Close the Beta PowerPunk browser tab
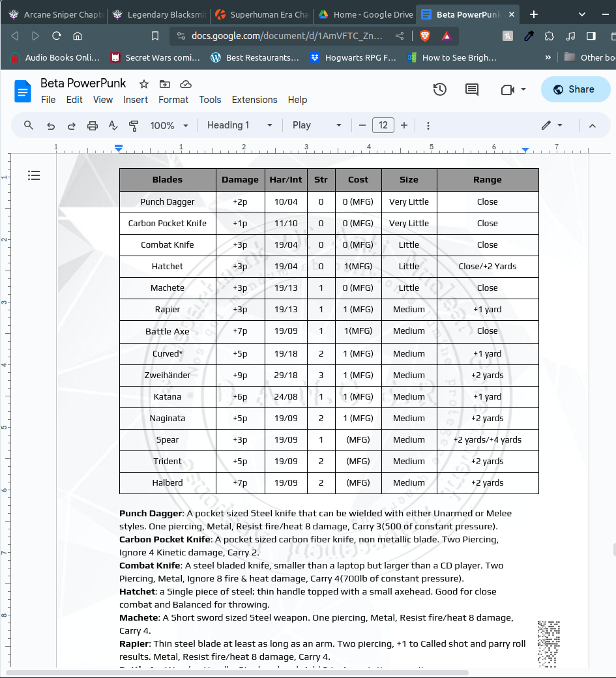 click(512, 15)
